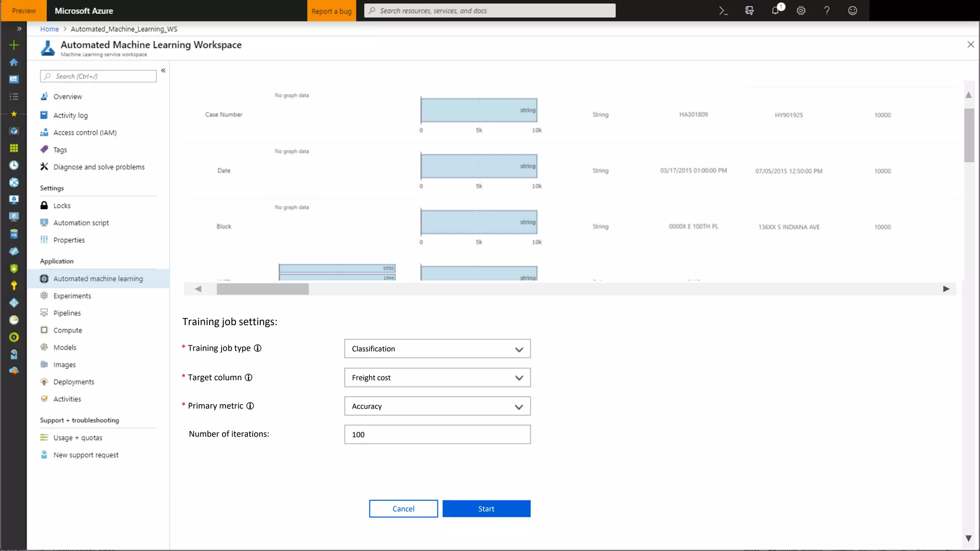This screenshot has width=980, height=551.
Task: Click green plus create resource icon
Action: tap(14, 45)
